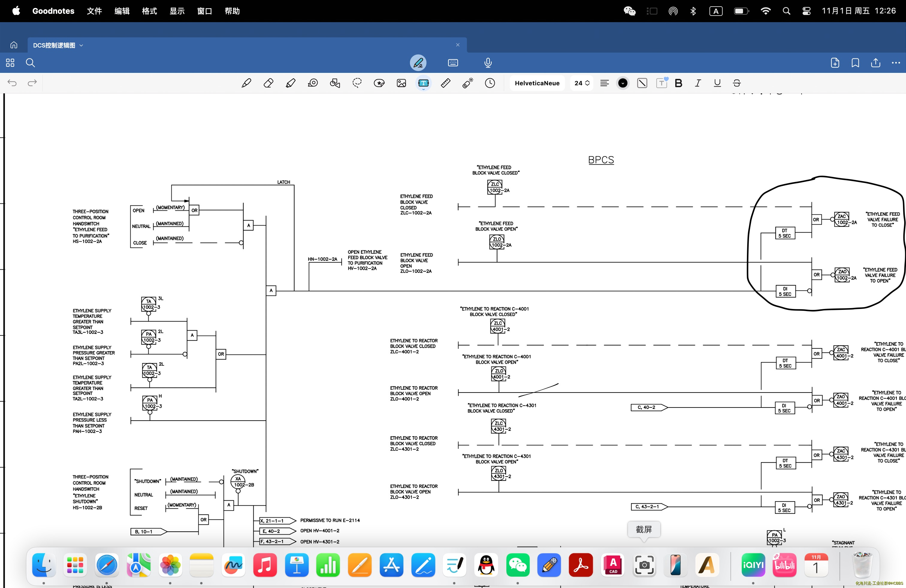Select the Image insert tool
The height and width of the screenshot is (588, 906).
click(x=401, y=83)
